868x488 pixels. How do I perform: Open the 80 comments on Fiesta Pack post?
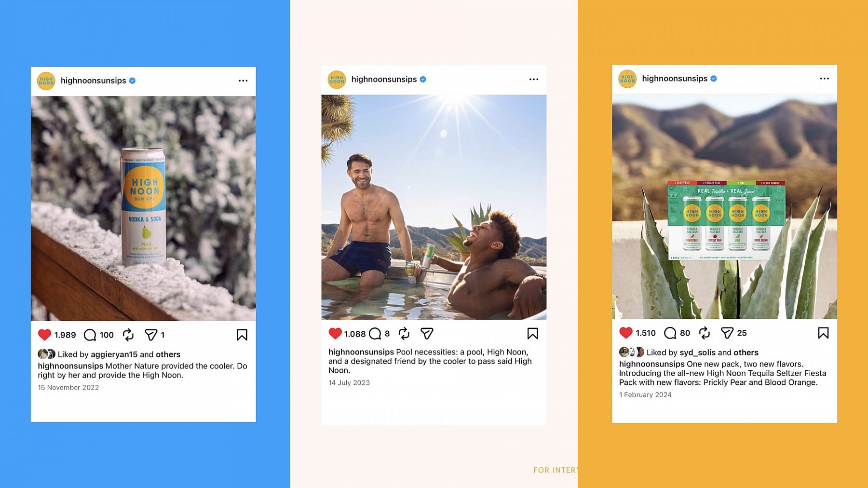pyautogui.click(x=670, y=333)
